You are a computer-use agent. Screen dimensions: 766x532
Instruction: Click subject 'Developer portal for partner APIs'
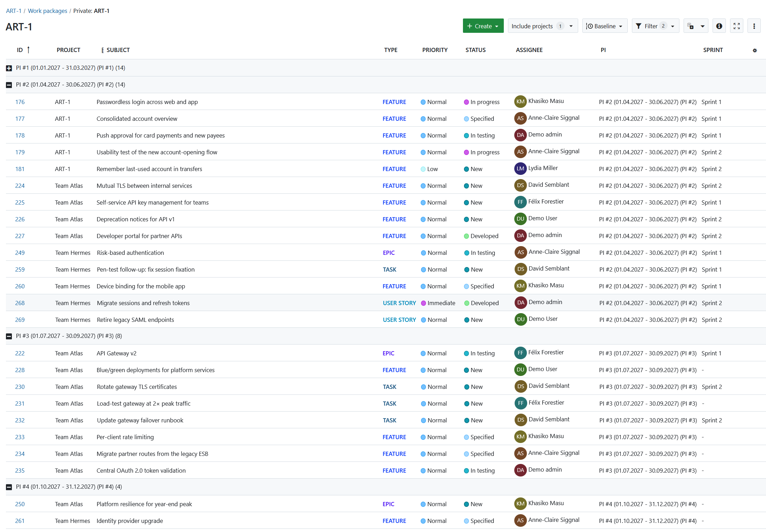139,236
